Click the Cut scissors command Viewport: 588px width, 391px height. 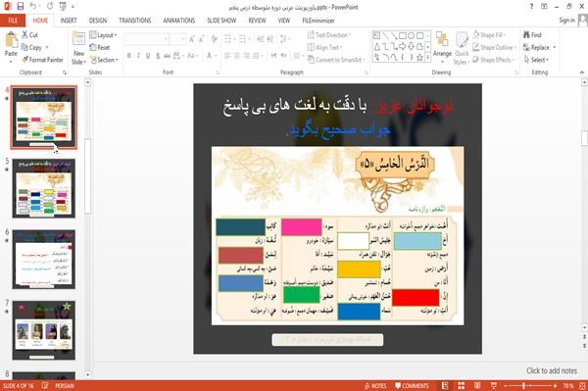point(29,35)
